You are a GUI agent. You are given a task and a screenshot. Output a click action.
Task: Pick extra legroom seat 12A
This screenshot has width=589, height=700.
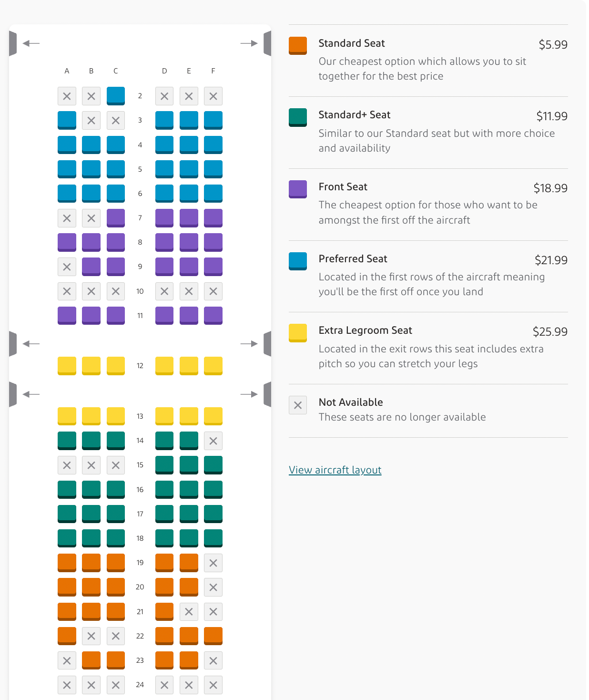67,365
